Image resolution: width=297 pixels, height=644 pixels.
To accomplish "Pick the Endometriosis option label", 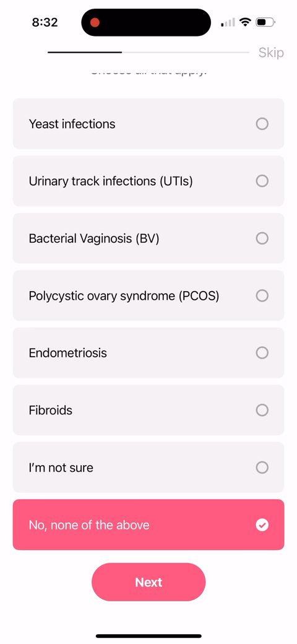I will click(67, 353).
